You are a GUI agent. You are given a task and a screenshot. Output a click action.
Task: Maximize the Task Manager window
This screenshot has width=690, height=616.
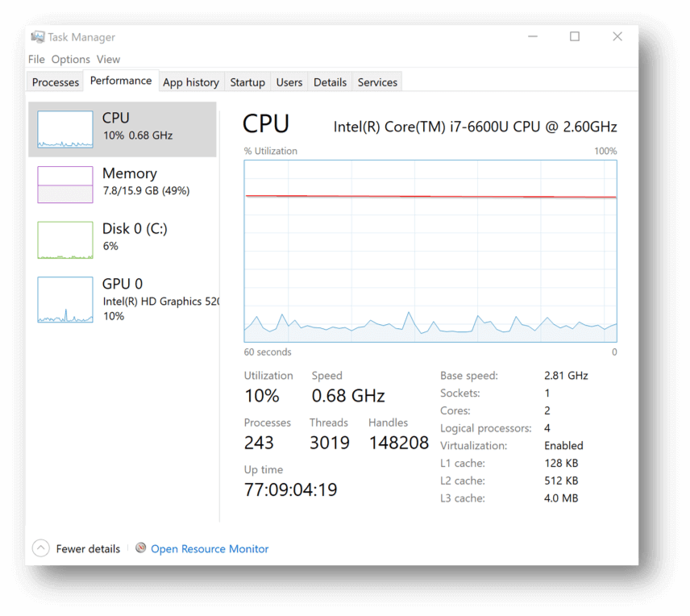(x=575, y=36)
